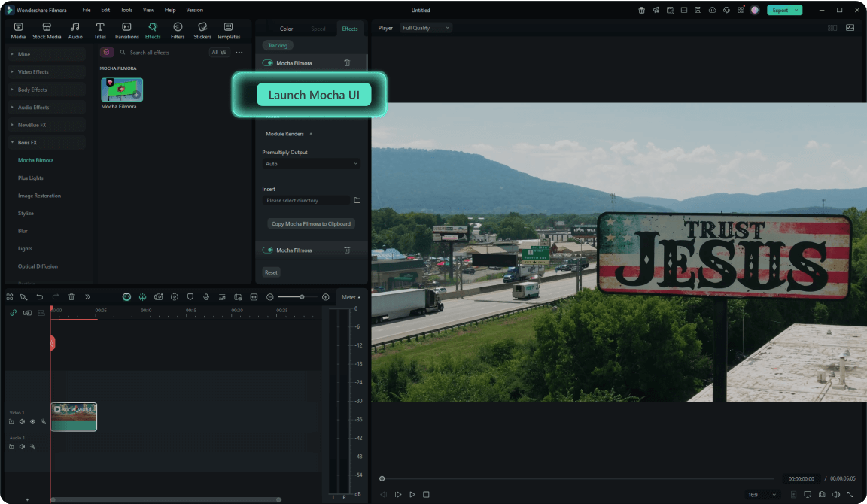Open the Filters panel
Viewport: 867px width, 504px height.
point(178,30)
